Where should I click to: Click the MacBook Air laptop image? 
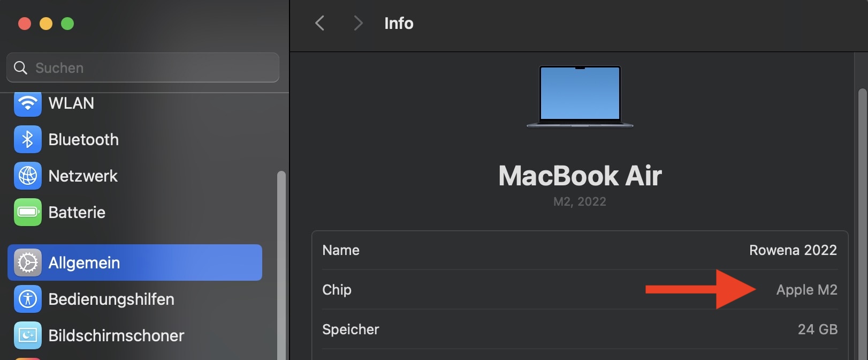tap(580, 96)
